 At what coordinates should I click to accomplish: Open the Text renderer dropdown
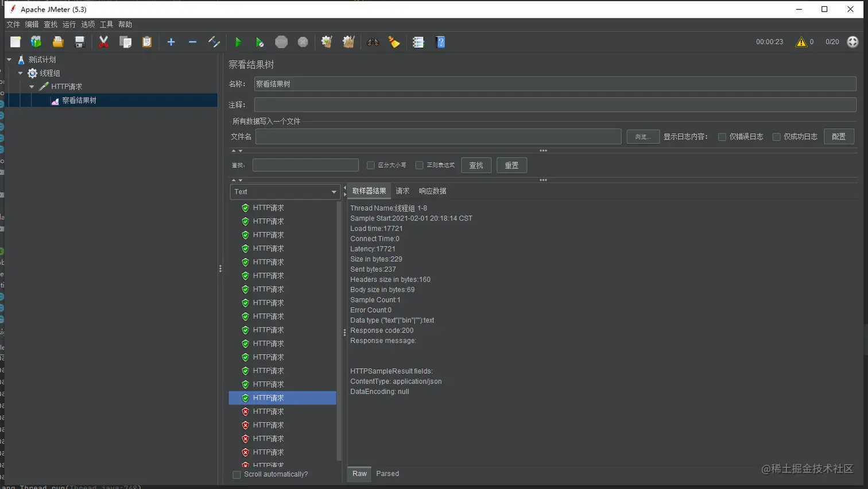(285, 192)
